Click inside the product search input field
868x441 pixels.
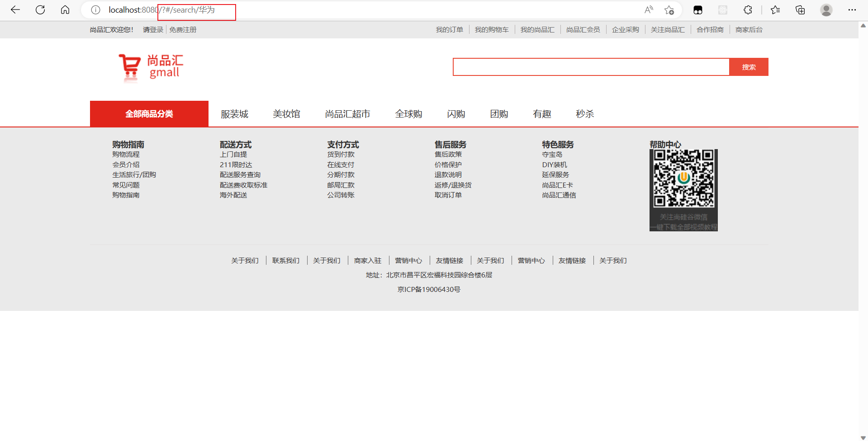point(588,66)
